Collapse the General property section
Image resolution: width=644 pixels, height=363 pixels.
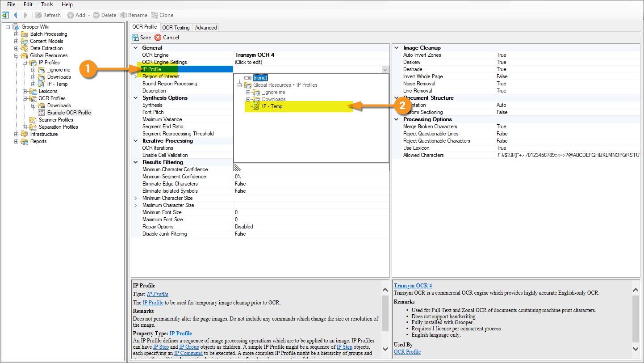pos(135,48)
